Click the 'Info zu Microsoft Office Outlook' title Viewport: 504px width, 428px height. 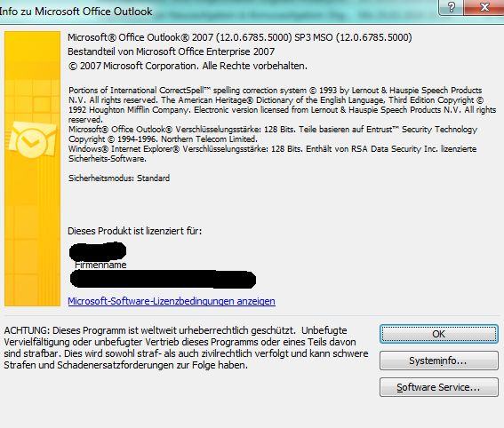76,12
